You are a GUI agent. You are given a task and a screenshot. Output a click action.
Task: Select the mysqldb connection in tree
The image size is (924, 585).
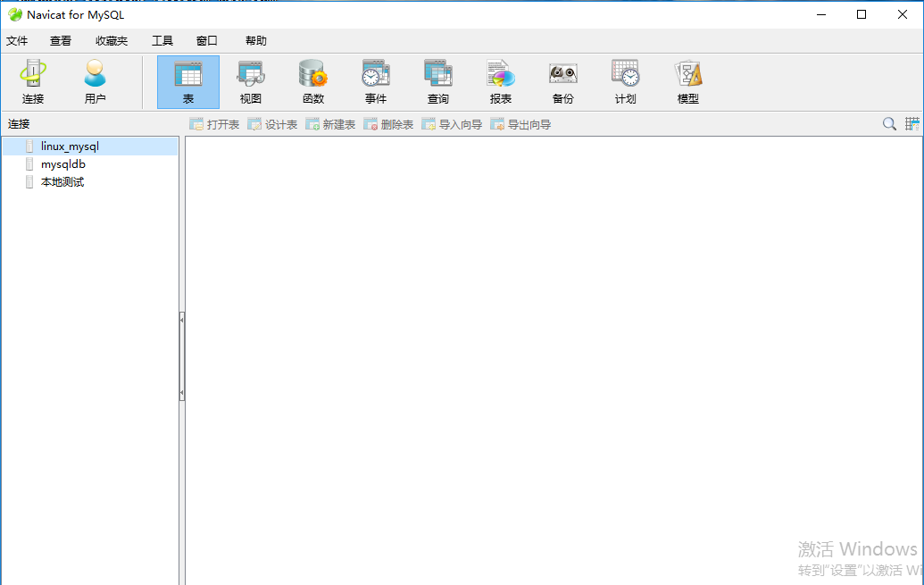[63, 164]
